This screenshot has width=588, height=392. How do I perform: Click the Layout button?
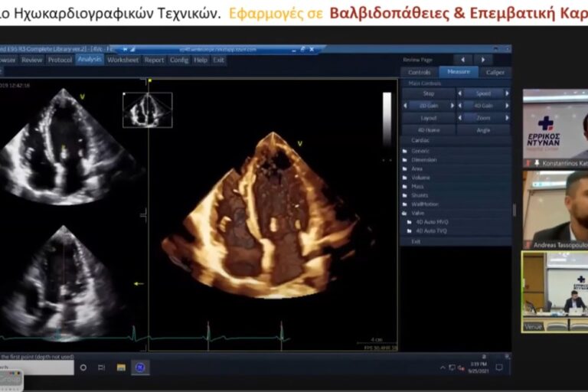click(429, 118)
